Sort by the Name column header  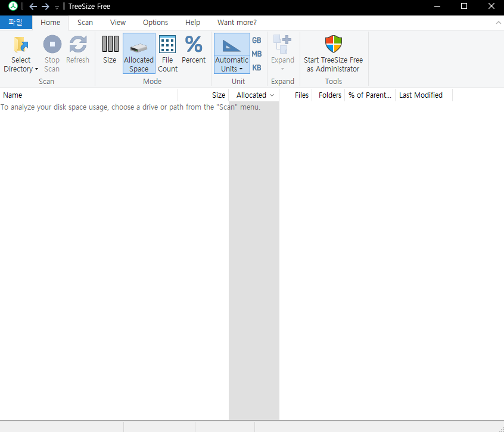(x=89, y=95)
